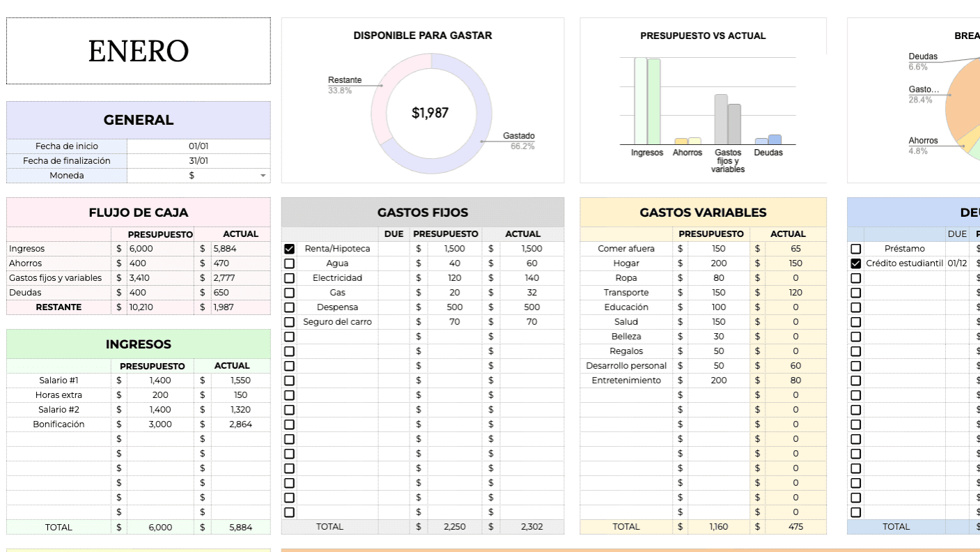Tick the Electricidad checkbox
The width and height of the screenshot is (980, 552).
pyautogui.click(x=289, y=278)
